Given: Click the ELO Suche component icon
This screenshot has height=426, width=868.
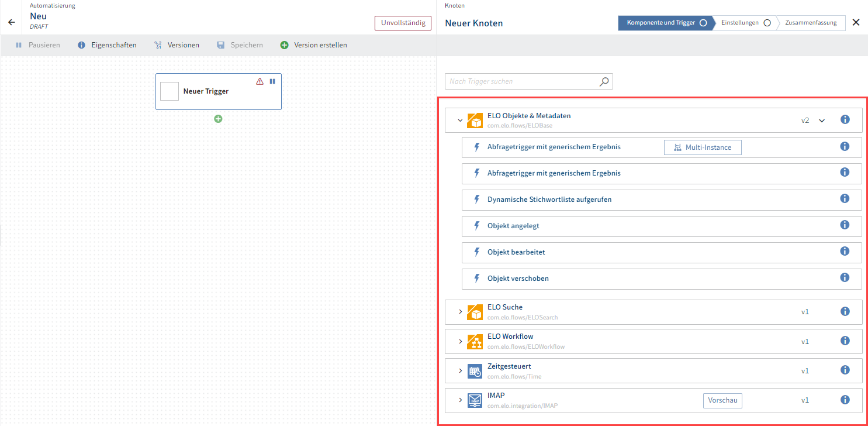Looking at the screenshot, I should (x=475, y=312).
